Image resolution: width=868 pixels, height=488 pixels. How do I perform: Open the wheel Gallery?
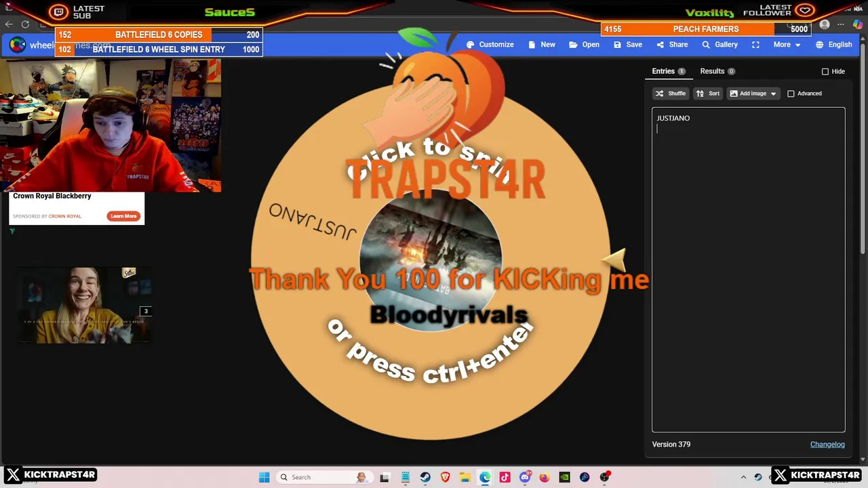(719, 45)
